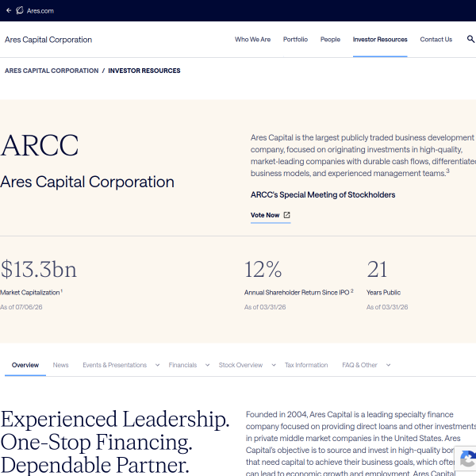Click Ares Capital Corporation site title
This screenshot has height=476, width=476.
(x=48, y=40)
